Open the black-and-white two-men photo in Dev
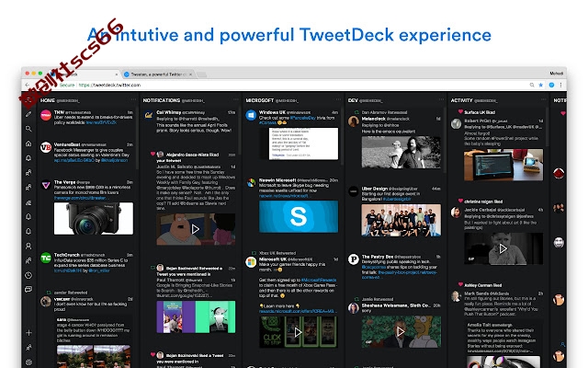588x368 pixels. [x=401, y=152]
